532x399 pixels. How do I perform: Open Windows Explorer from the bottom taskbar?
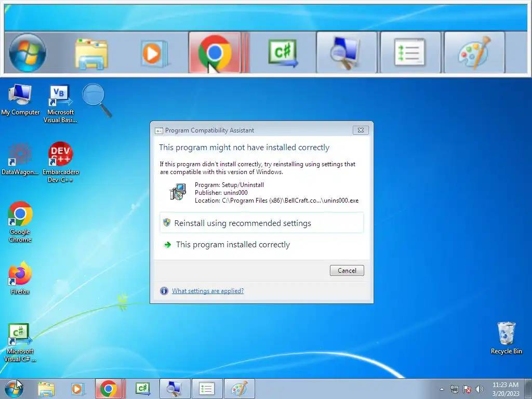pos(46,389)
